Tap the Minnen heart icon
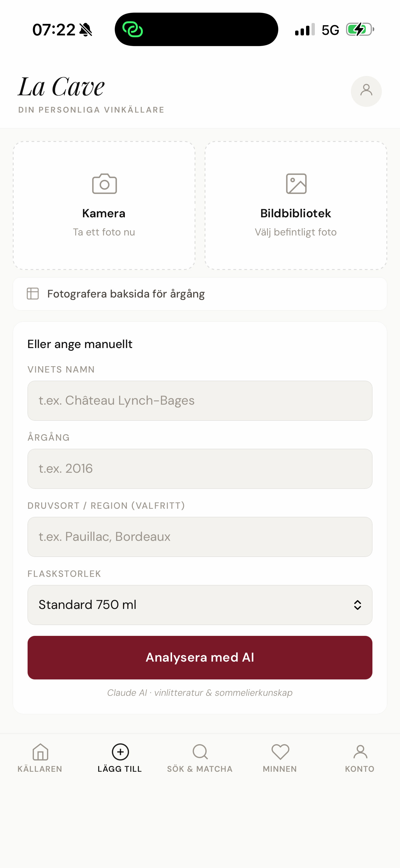Image resolution: width=400 pixels, height=868 pixels. pos(280,752)
